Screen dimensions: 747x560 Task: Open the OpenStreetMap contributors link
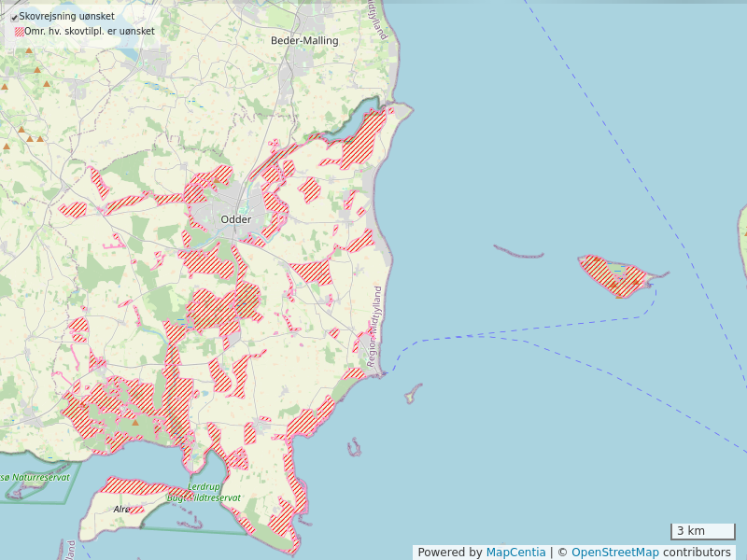(615, 553)
